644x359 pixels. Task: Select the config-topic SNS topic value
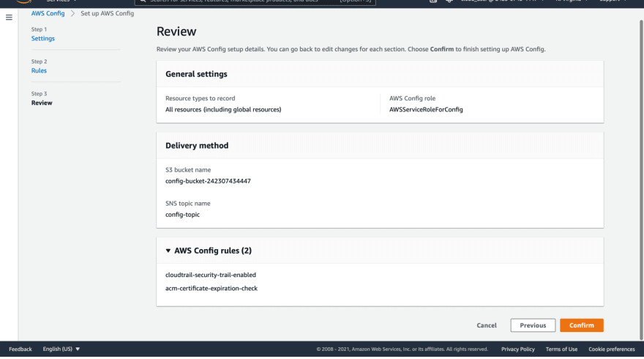coord(182,215)
